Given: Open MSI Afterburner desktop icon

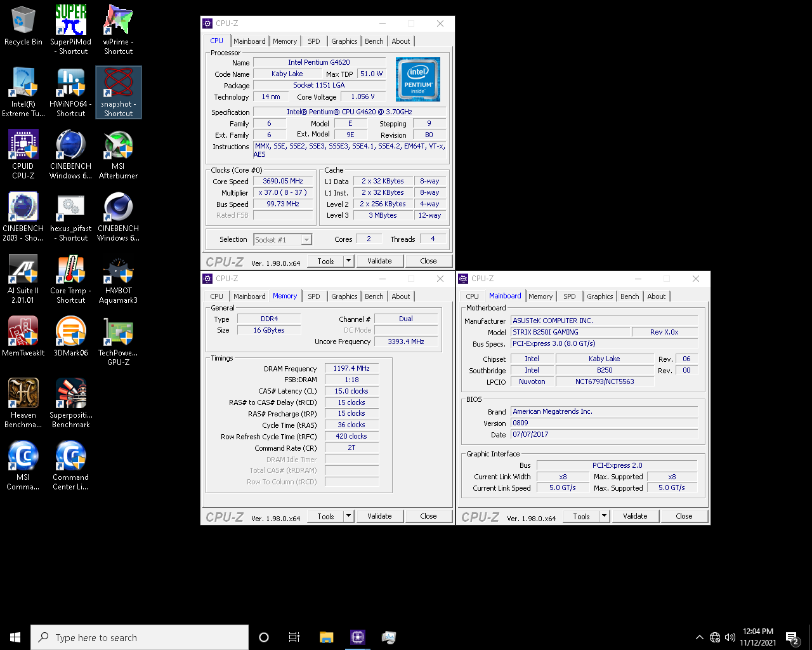Looking at the screenshot, I should [119, 154].
